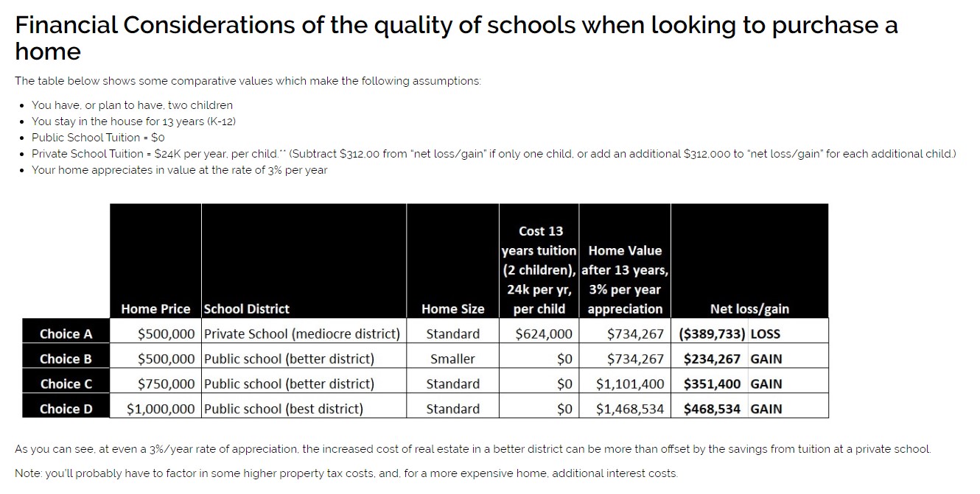The height and width of the screenshot is (494, 980).
Task: Select the Public school (best district) cell
Action: pos(284,409)
